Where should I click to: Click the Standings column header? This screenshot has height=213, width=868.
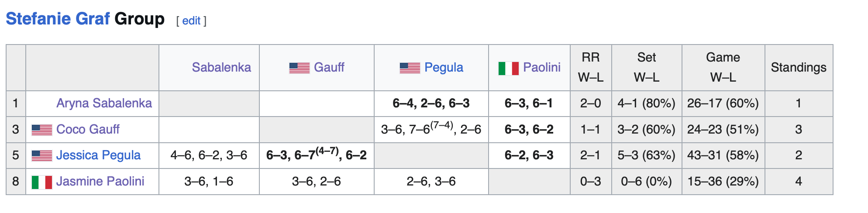click(798, 67)
